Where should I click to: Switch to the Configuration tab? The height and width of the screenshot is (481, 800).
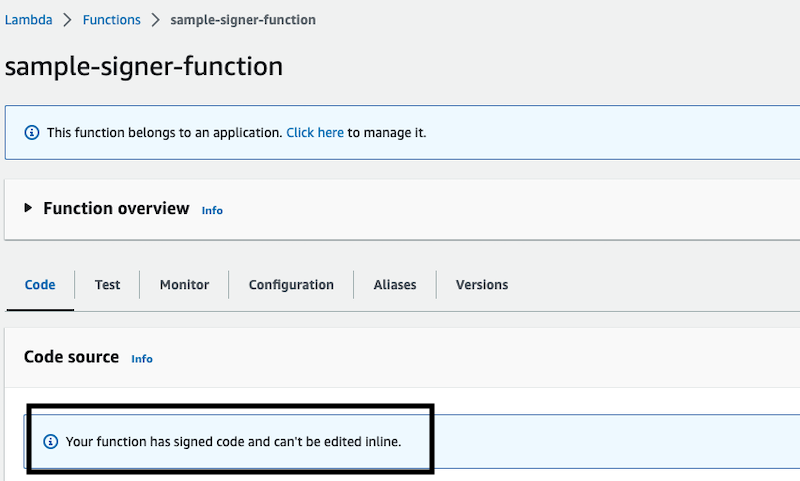[291, 285]
